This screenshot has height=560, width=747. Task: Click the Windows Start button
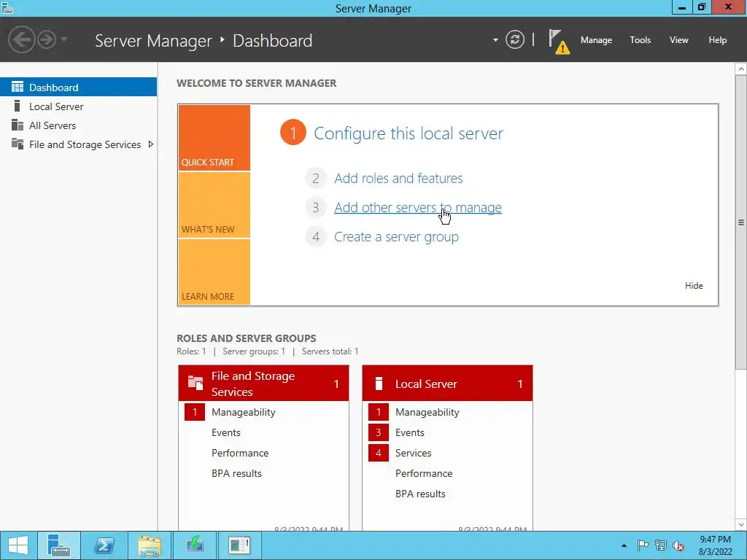point(18,545)
